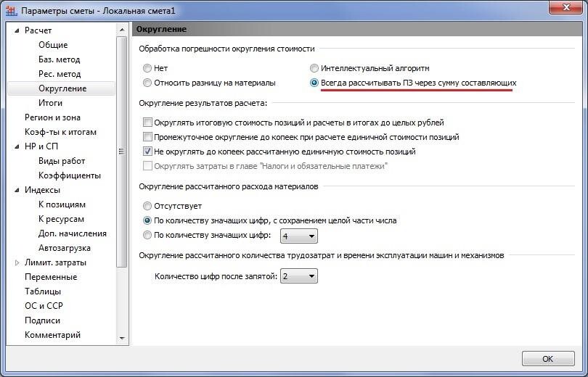Viewport: 588px width, 377px height.
Task: Select 'Коэффициенты' tree item
Action: pos(70,175)
